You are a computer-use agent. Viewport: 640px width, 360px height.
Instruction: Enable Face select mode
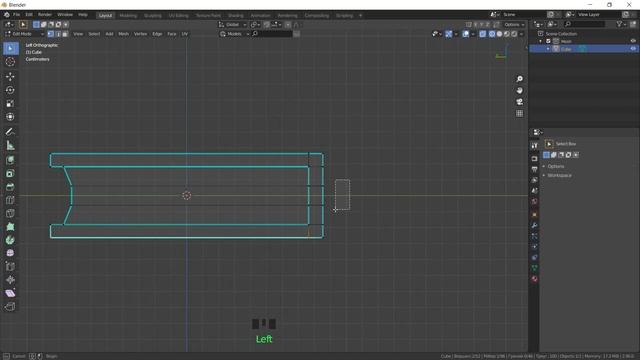pos(65,34)
